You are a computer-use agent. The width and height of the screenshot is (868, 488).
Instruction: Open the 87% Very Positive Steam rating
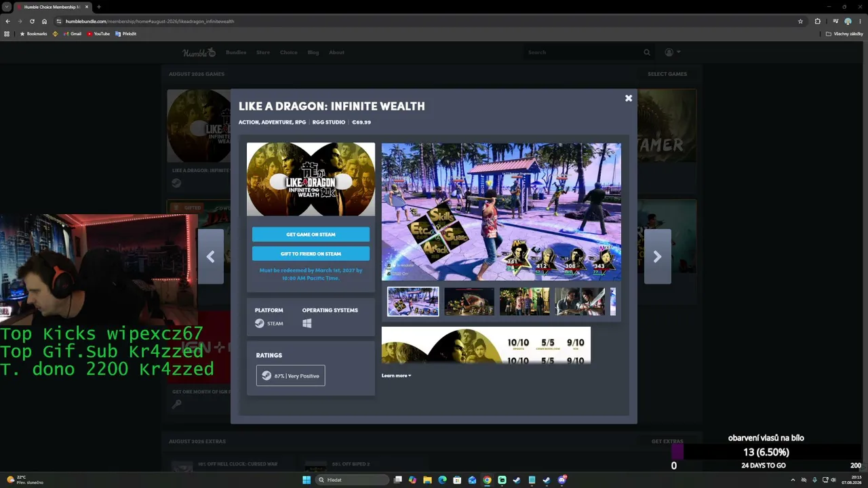(x=290, y=375)
